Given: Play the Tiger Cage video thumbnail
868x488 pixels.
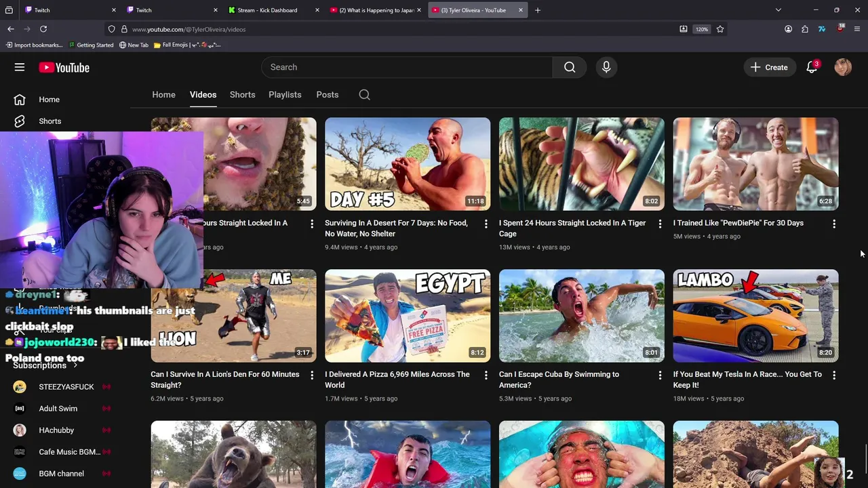Looking at the screenshot, I should click(x=582, y=164).
